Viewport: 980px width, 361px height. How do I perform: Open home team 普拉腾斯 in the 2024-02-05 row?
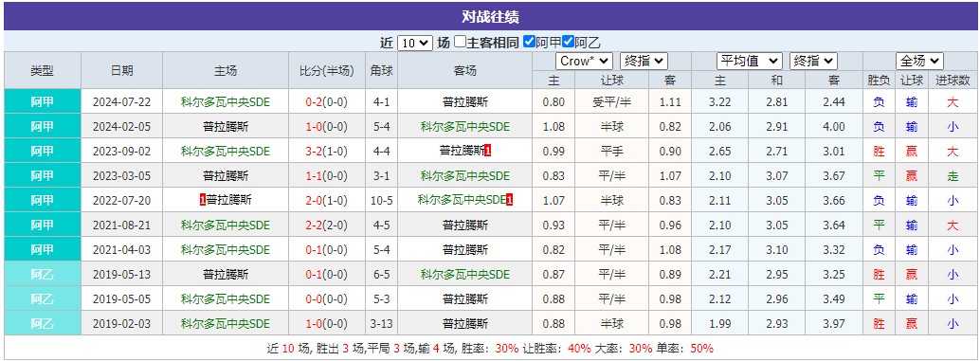click(226, 127)
